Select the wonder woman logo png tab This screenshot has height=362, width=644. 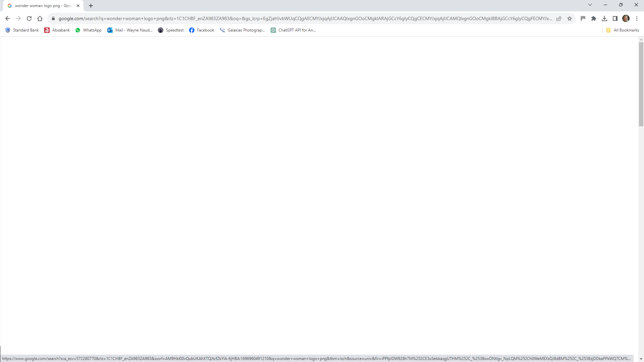(x=40, y=5)
